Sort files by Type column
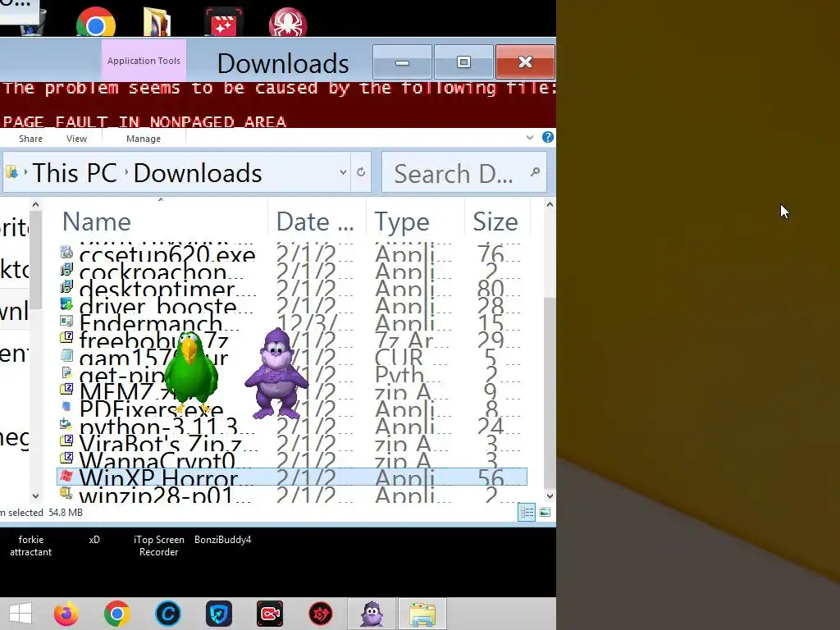 pos(415,221)
